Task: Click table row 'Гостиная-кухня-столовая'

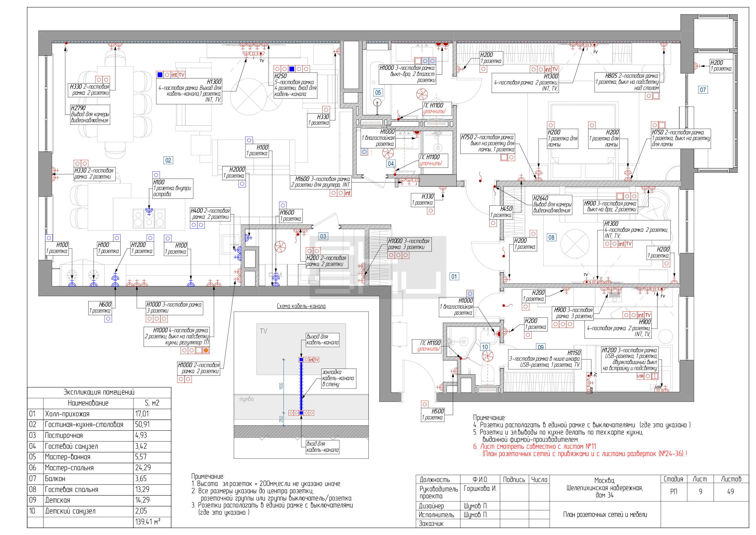Action: (99, 425)
